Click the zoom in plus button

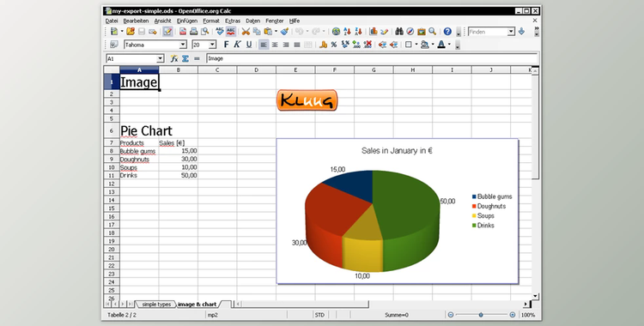[512, 315]
